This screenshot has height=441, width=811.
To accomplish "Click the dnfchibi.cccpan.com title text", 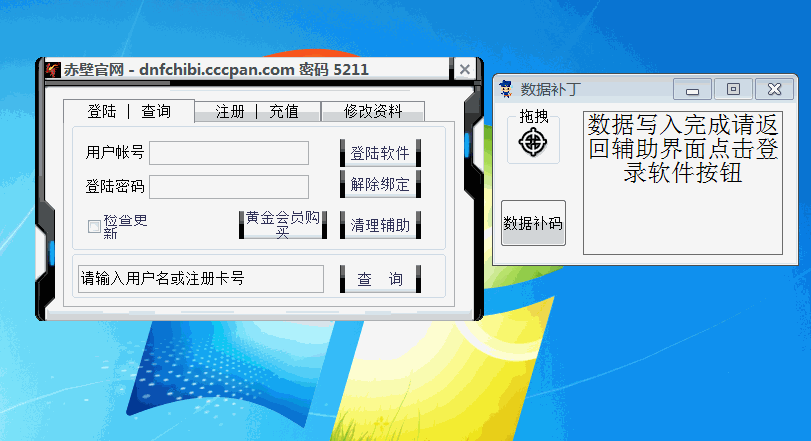I will pos(217,69).
